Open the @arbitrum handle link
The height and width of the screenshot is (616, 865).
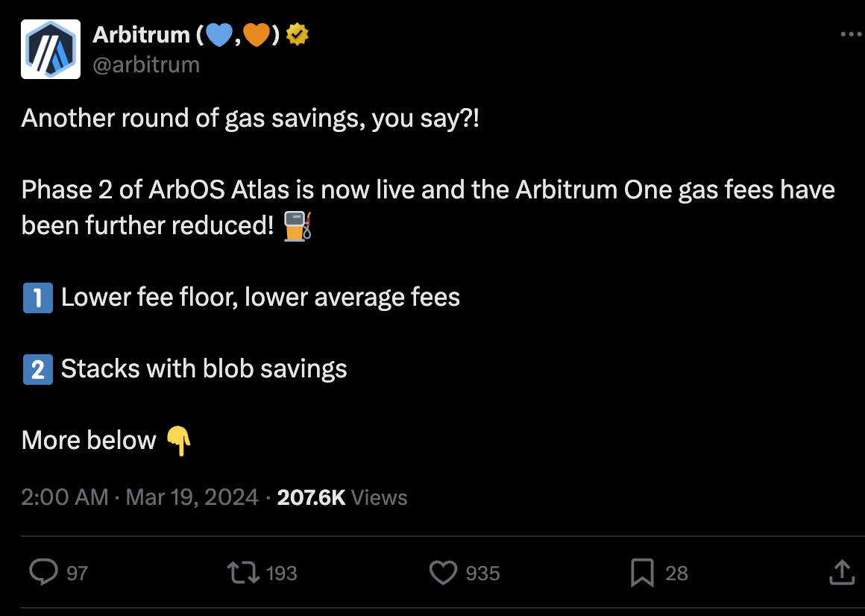[x=146, y=65]
